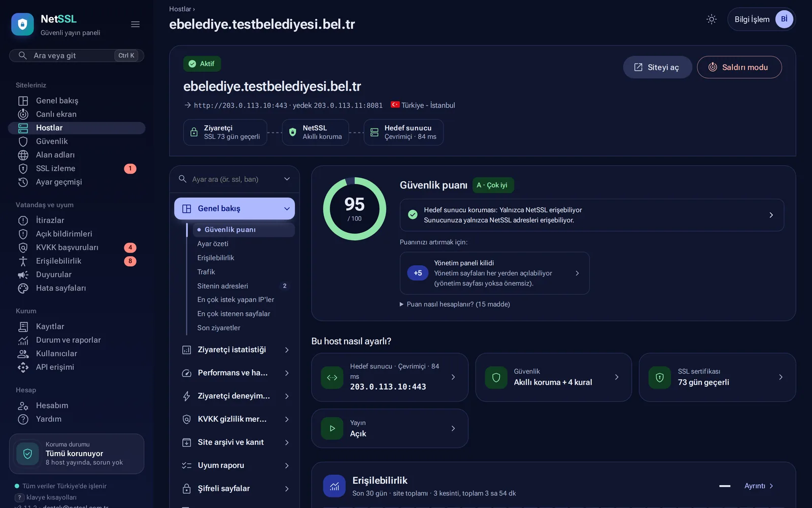Open dropdown chevron beside Ayar ara

287,179
